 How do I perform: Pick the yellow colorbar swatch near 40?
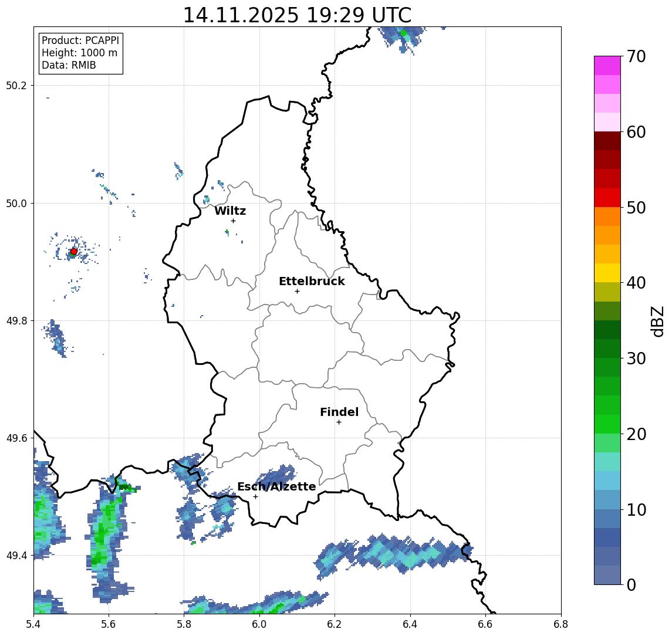tap(607, 273)
